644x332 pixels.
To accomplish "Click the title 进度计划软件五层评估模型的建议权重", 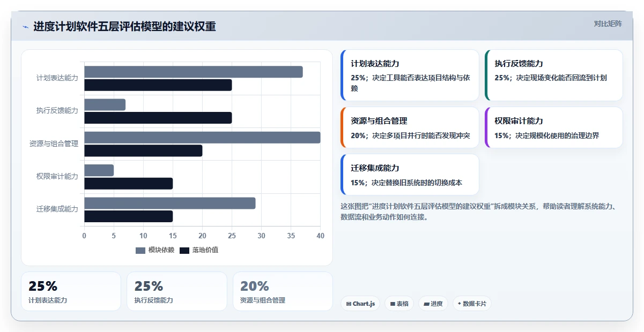I will (124, 27).
